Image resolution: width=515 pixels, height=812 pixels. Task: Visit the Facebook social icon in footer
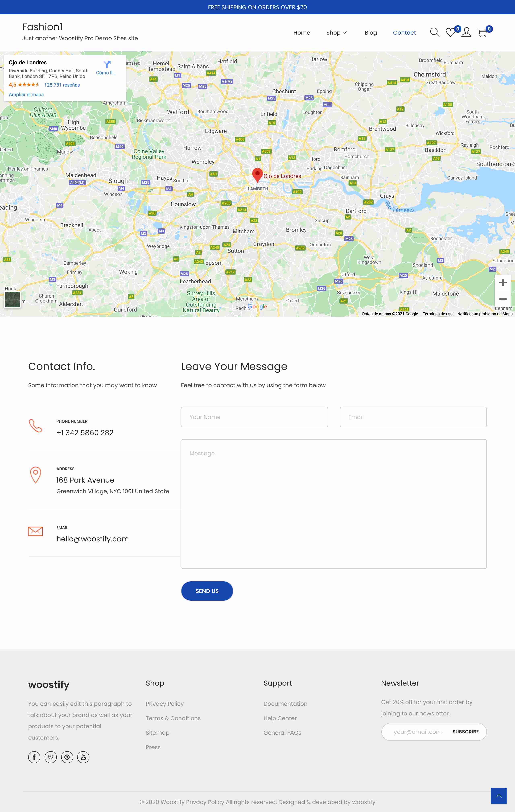[34, 757]
